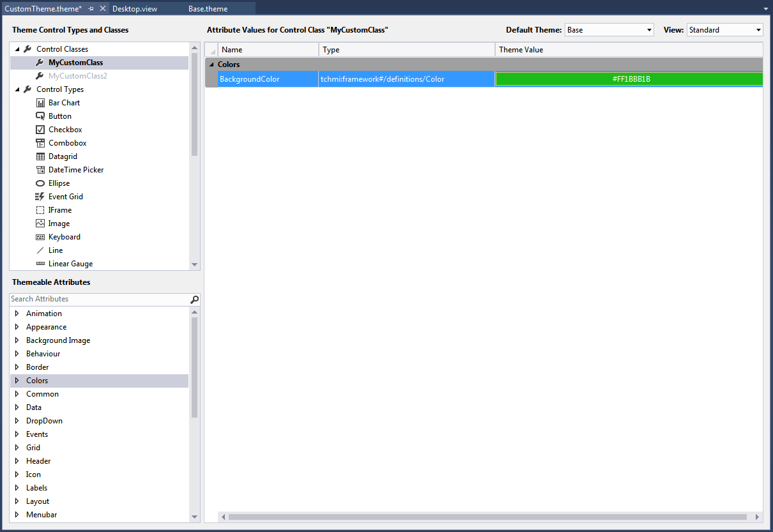Click the green #FF1BBB1B color value
Viewport: 773px width, 532px height.
(x=629, y=79)
